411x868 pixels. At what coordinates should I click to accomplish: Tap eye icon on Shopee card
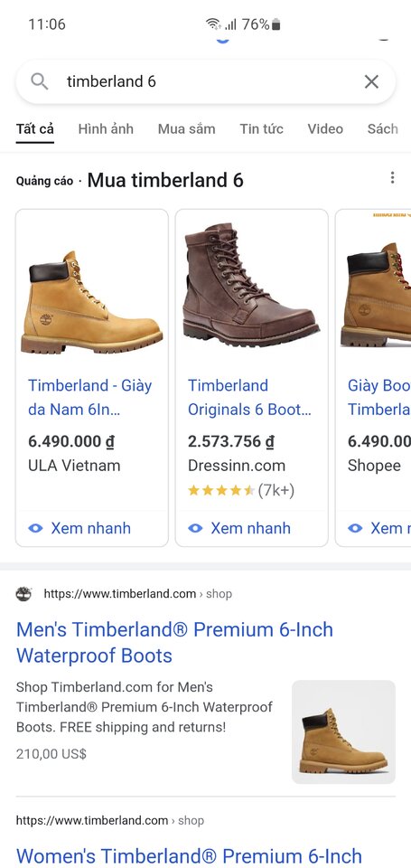coord(355,528)
